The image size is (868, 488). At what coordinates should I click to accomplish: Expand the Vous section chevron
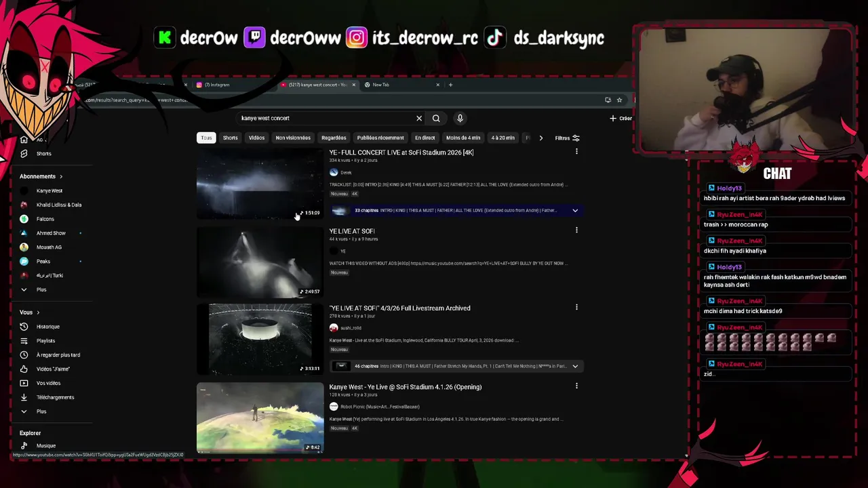pos(38,312)
